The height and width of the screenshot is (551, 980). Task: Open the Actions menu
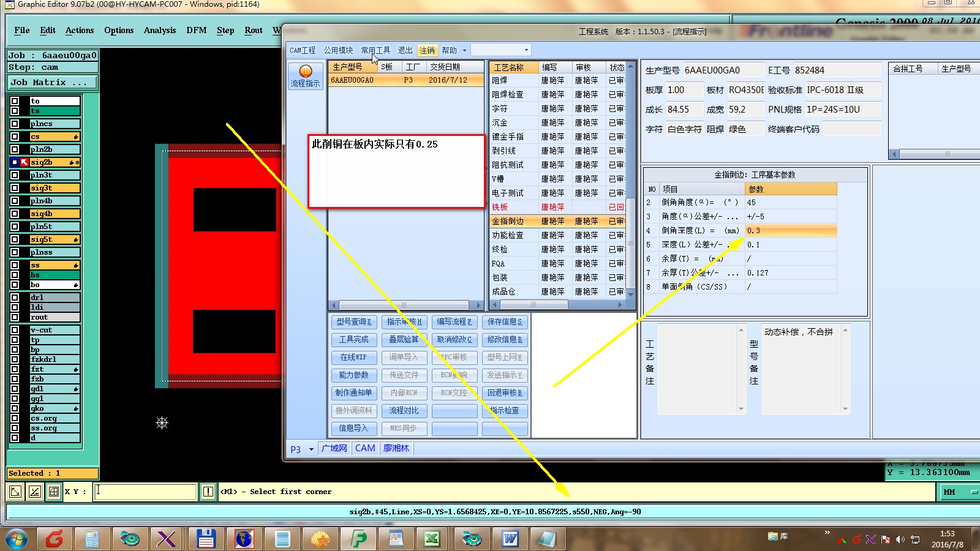pyautogui.click(x=80, y=30)
